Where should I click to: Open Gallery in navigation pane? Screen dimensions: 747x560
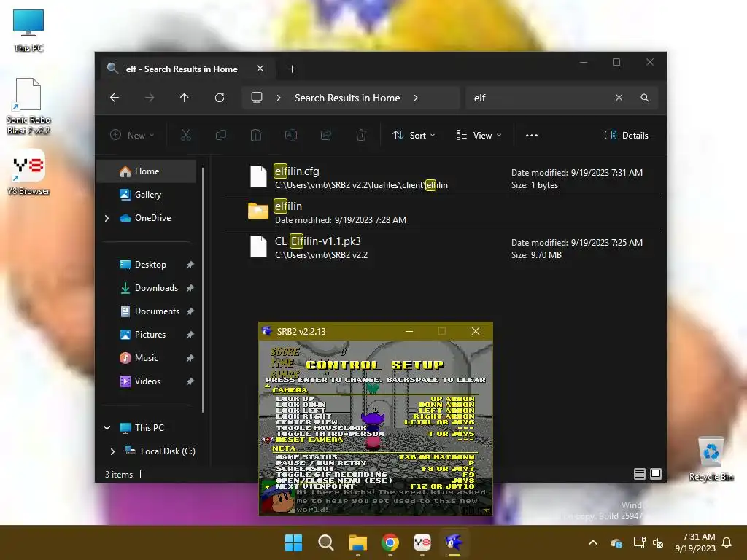147,195
